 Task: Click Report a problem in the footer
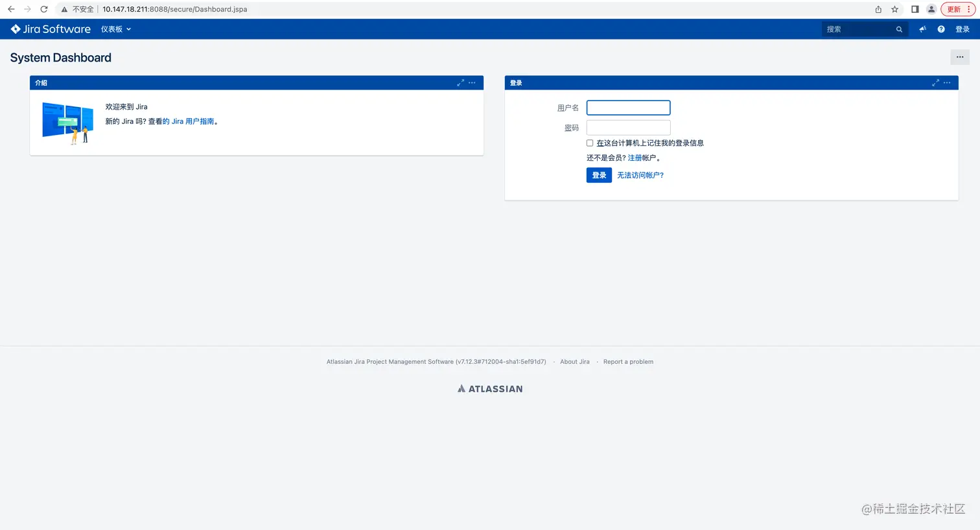(628, 362)
